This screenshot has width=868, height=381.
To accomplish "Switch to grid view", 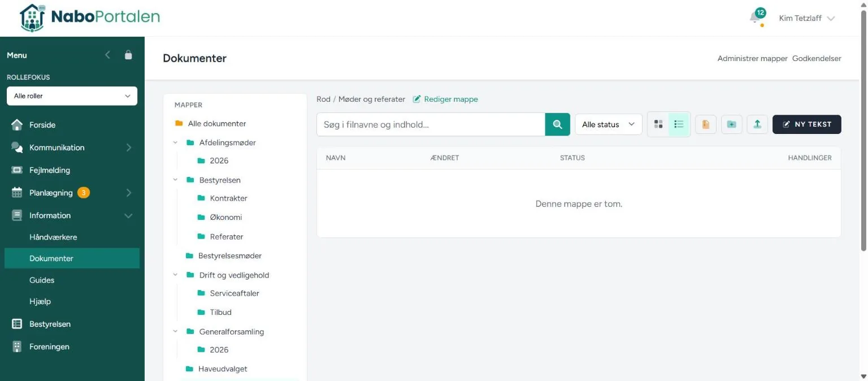I will 658,124.
